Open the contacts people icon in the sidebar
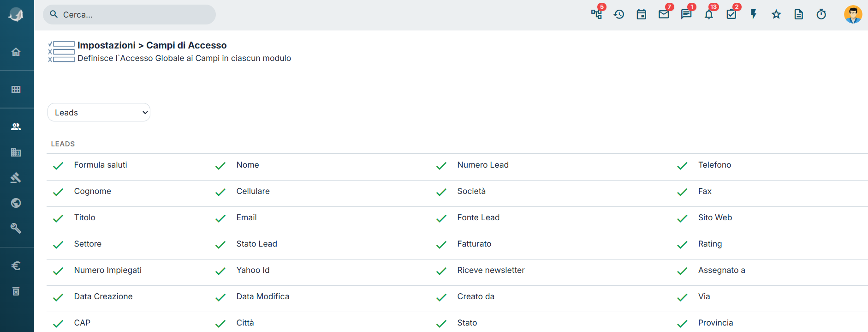 pos(16,127)
